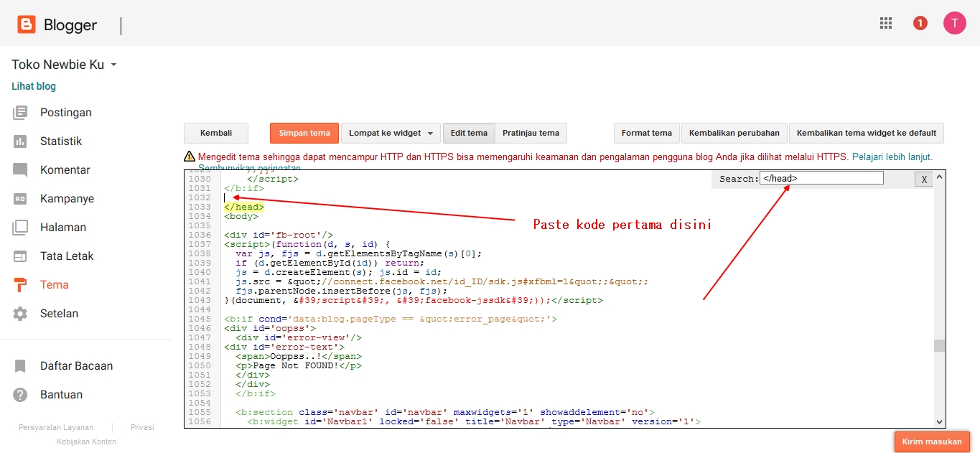Click the Kirim masukan button
The width and height of the screenshot is (980, 453).
coord(932,442)
